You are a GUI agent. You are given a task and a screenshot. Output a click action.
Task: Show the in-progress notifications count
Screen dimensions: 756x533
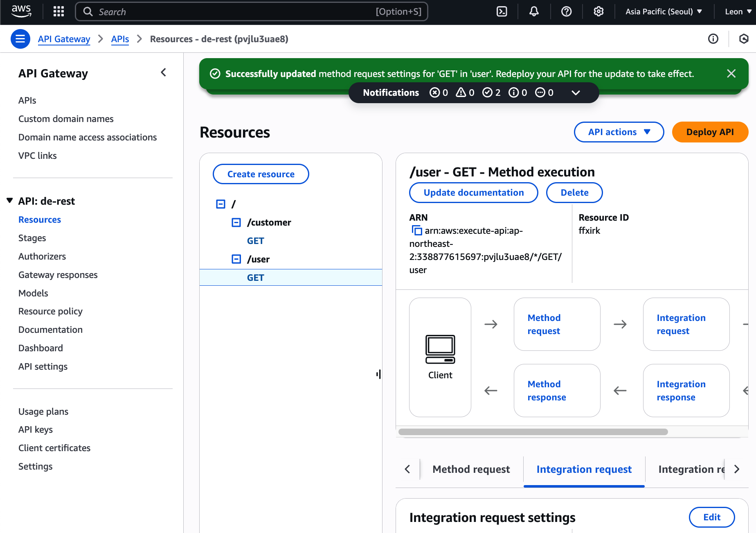[544, 93]
